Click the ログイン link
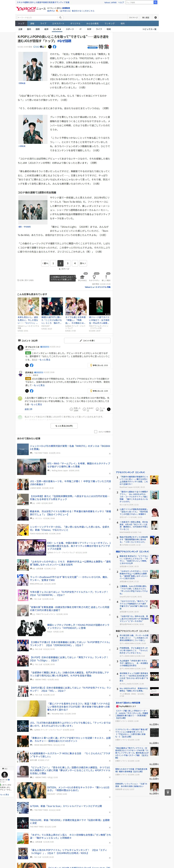 [x=51, y=11]
